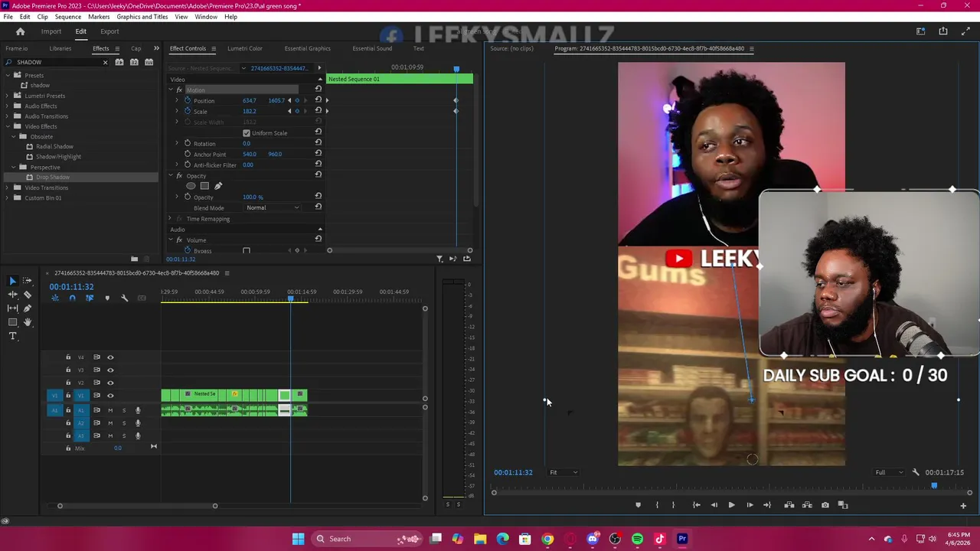Toggle timeline Snap magnet icon
This screenshot has width=980, height=551.
click(x=72, y=298)
